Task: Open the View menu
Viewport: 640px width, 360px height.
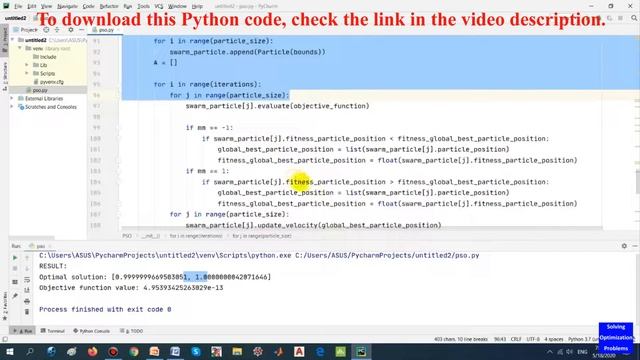Action: (x=47, y=6)
